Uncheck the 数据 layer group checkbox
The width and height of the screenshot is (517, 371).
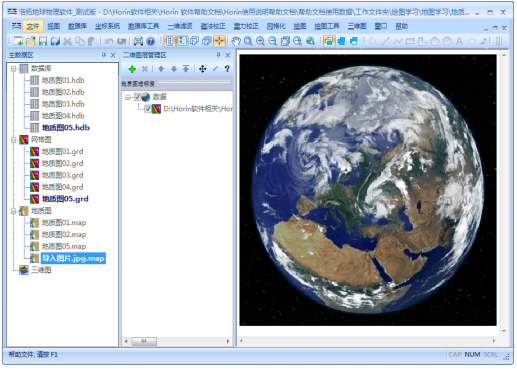click(x=137, y=97)
